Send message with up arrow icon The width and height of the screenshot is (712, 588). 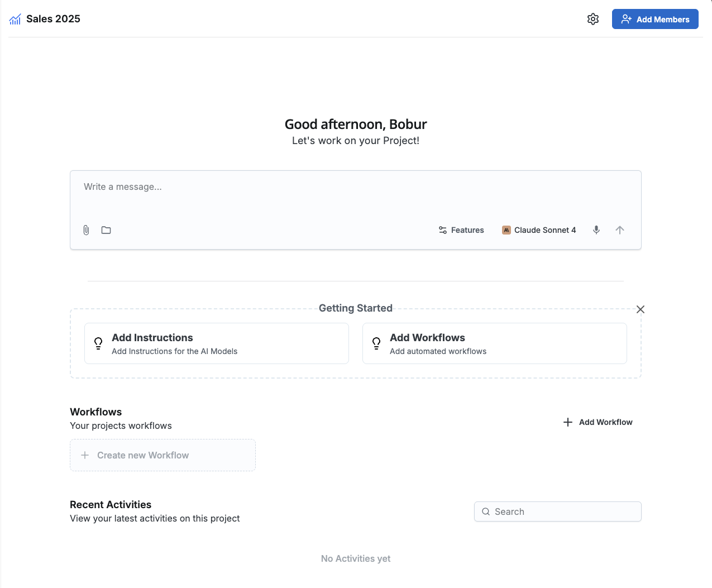click(620, 230)
